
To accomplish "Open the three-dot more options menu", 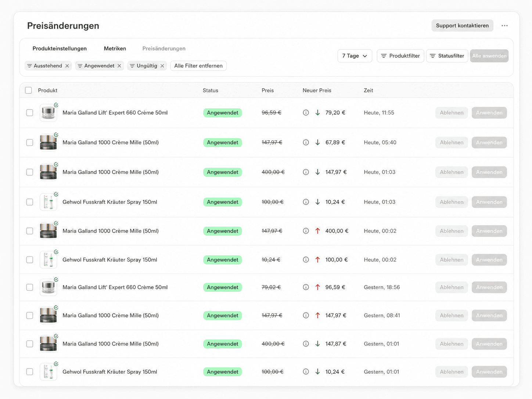I will tap(504, 26).
